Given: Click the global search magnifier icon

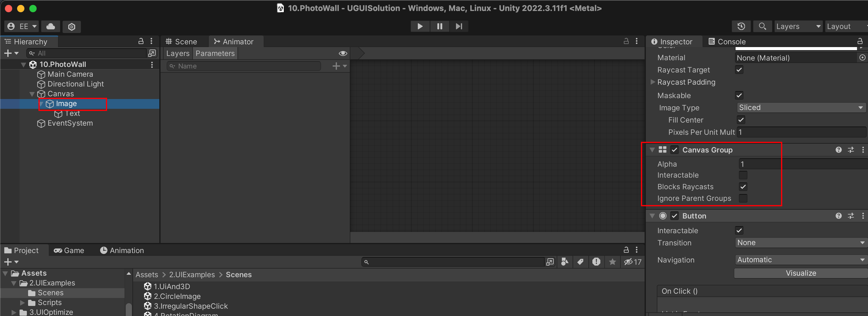Looking at the screenshot, I should [x=762, y=26].
